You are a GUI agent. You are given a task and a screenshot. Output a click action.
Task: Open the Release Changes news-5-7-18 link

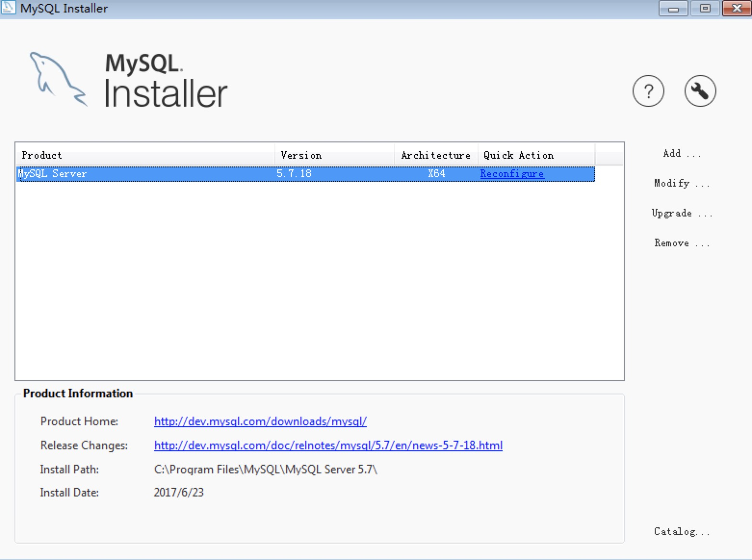(328, 445)
